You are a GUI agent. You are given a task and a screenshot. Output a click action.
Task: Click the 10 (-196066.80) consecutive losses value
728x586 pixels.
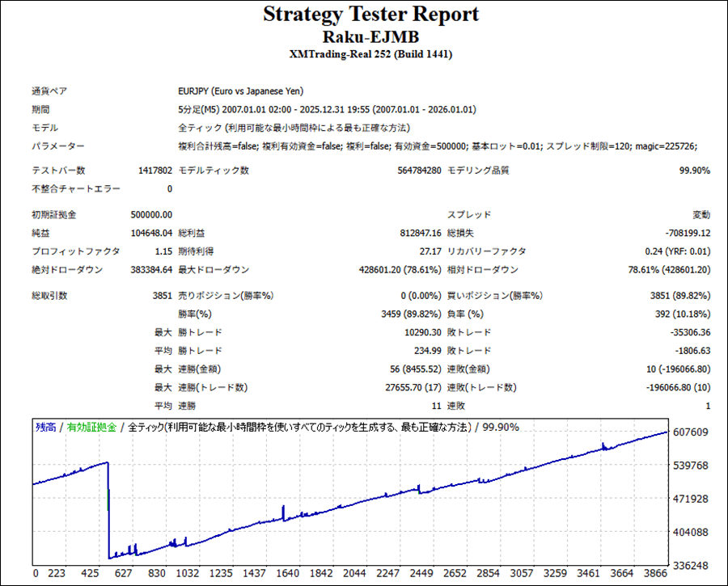679,369
